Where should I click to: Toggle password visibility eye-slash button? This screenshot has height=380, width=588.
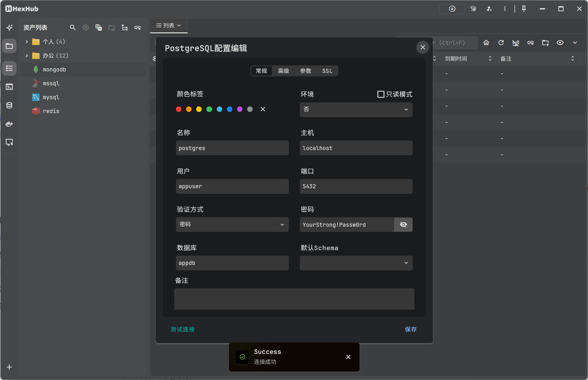[x=403, y=225]
